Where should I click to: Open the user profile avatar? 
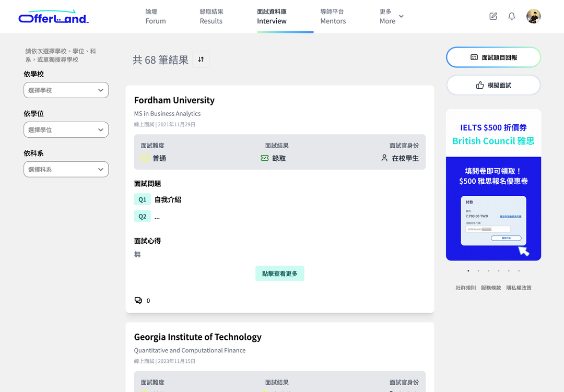point(533,16)
